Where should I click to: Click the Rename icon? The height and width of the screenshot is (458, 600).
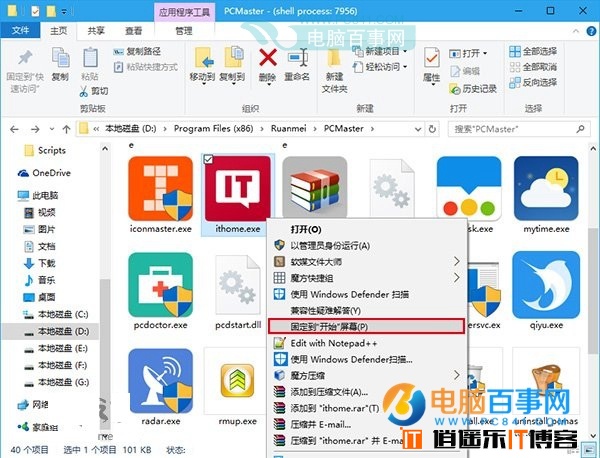tap(297, 58)
